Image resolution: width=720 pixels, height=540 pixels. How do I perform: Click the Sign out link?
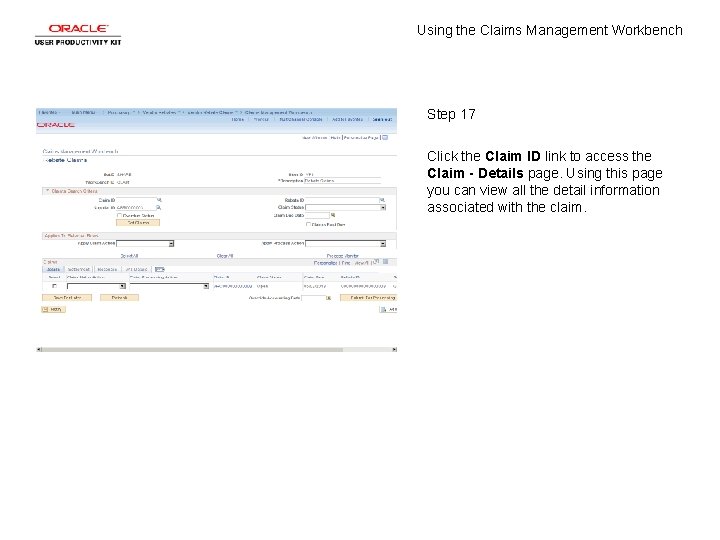pyautogui.click(x=382, y=119)
